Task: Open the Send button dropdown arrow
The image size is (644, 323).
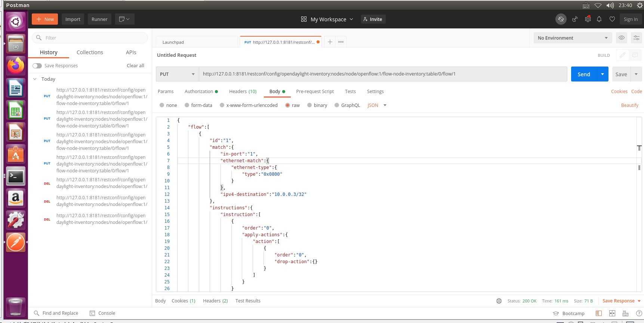Action: (x=603, y=74)
